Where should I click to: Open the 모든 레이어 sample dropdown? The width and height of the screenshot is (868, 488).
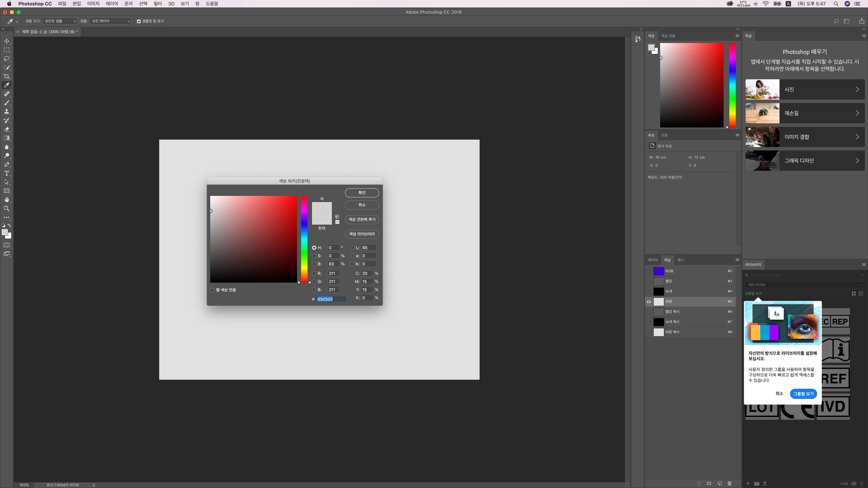tap(110, 21)
